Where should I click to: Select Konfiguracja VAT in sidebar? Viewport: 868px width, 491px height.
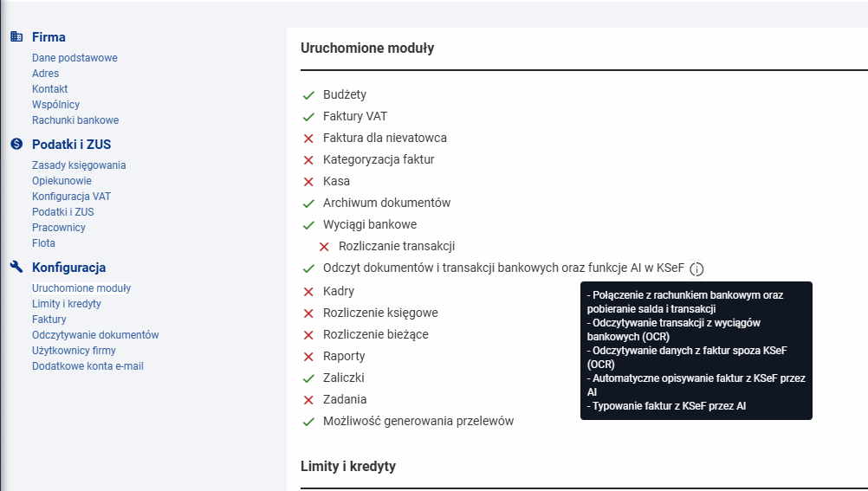(71, 196)
